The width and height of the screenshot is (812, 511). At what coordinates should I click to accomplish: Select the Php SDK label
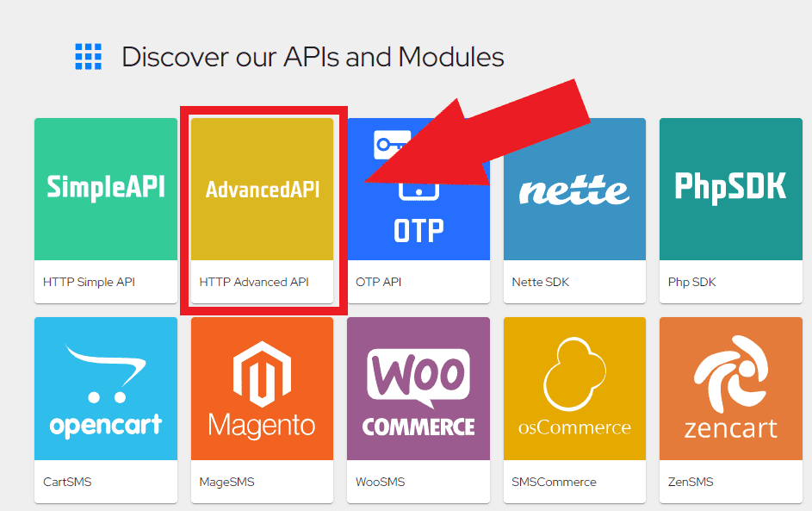coord(691,282)
